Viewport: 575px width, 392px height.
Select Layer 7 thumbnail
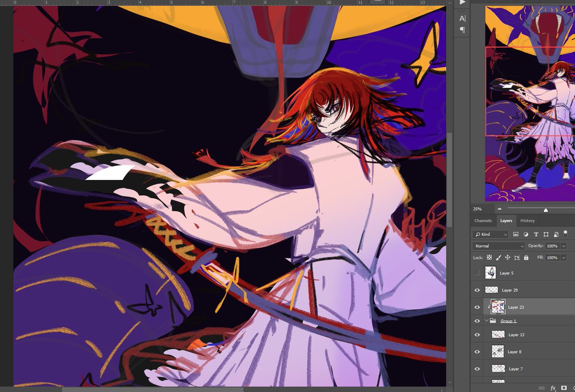click(x=498, y=369)
